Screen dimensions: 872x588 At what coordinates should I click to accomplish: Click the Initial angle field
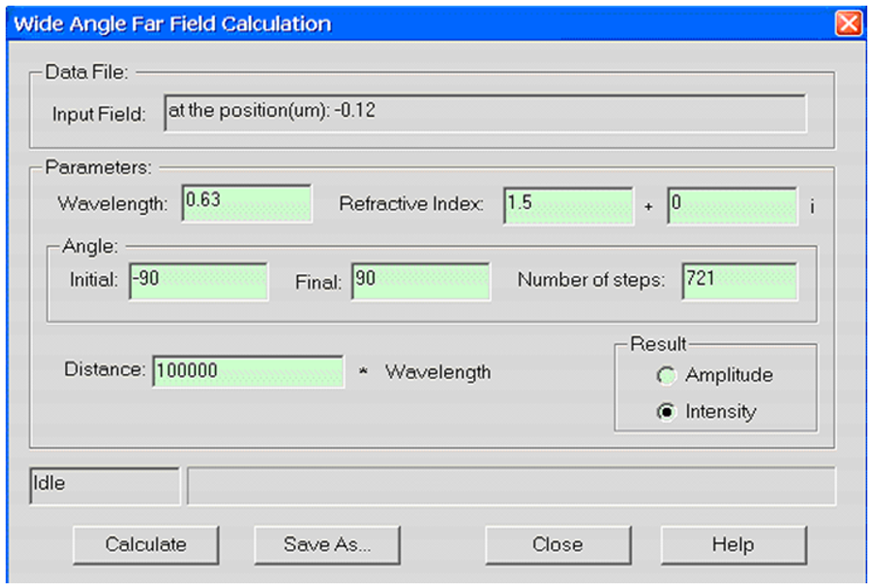point(199,281)
